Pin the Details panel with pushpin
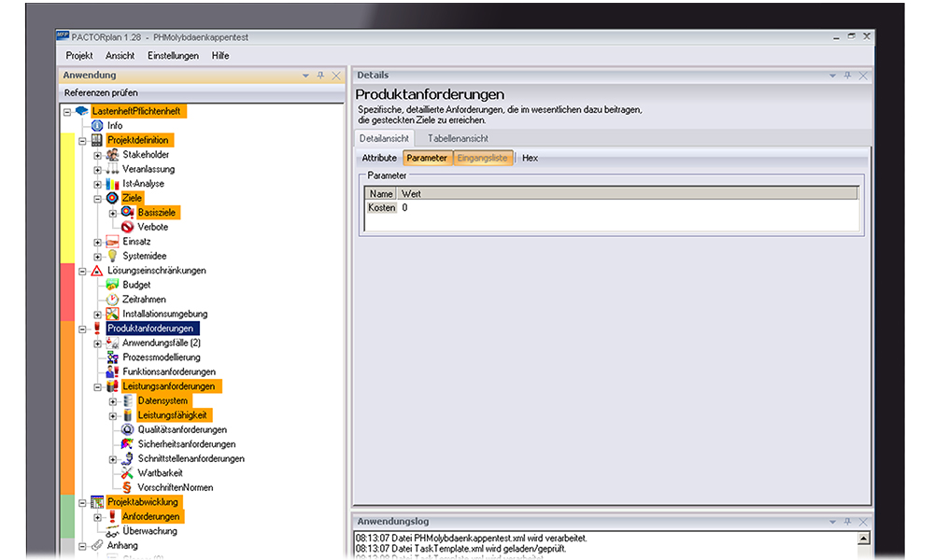The height and width of the screenshot is (560, 934). click(x=847, y=76)
